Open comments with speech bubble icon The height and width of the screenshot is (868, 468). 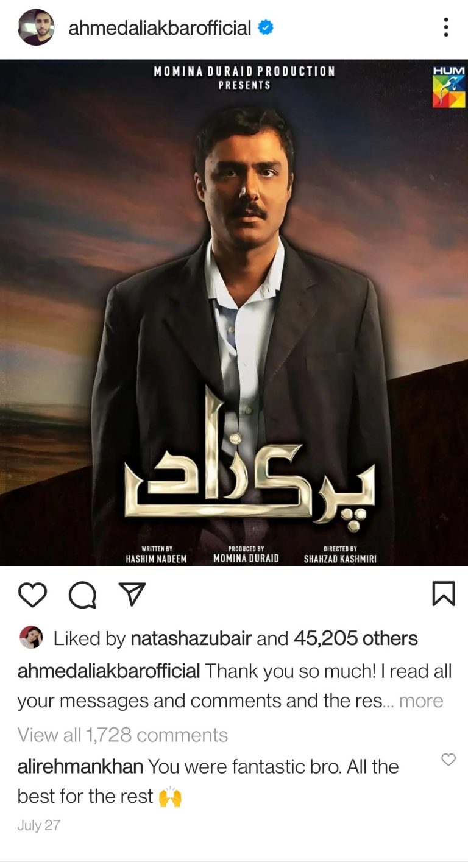(82, 595)
